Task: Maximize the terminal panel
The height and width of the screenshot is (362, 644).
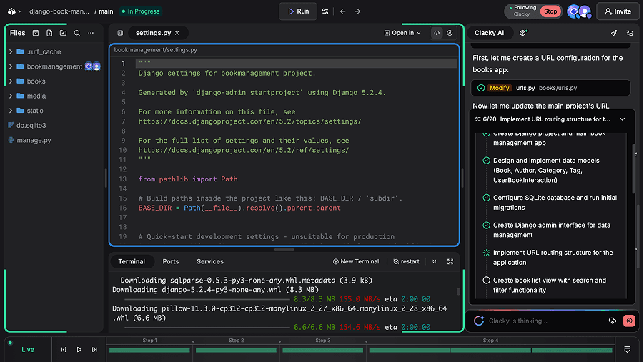Action: pyautogui.click(x=450, y=261)
